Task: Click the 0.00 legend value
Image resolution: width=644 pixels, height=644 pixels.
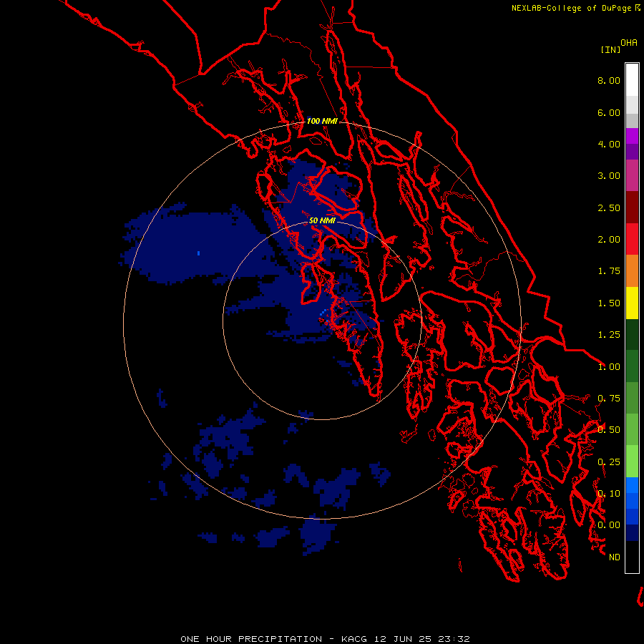Action: point(609,525)
